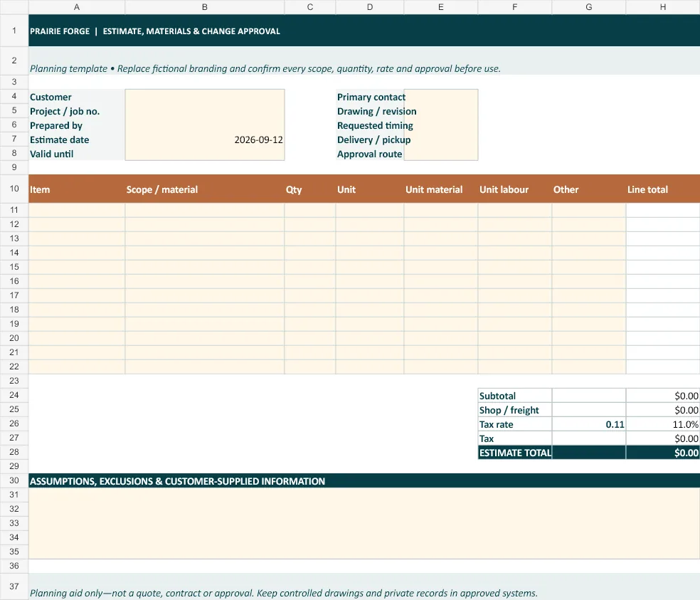Click the Requested timing label
This screenshot has height=600, width=700.
coord(375,125)
